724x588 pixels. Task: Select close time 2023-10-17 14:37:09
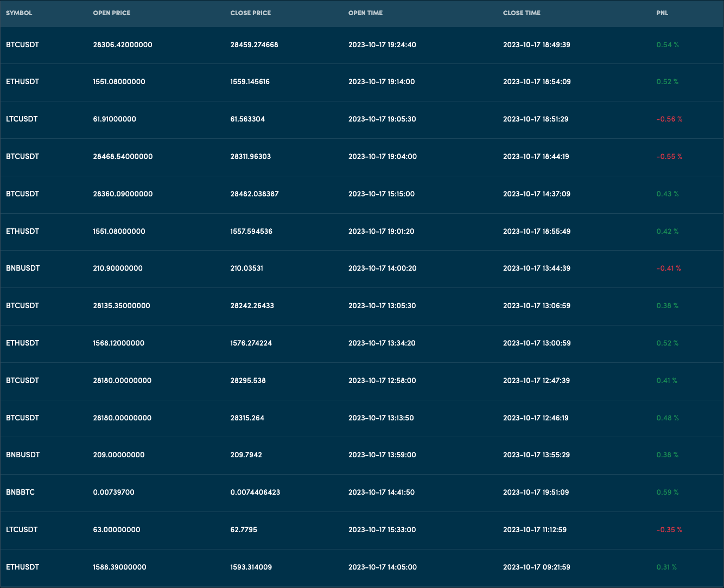coord(537,194)
